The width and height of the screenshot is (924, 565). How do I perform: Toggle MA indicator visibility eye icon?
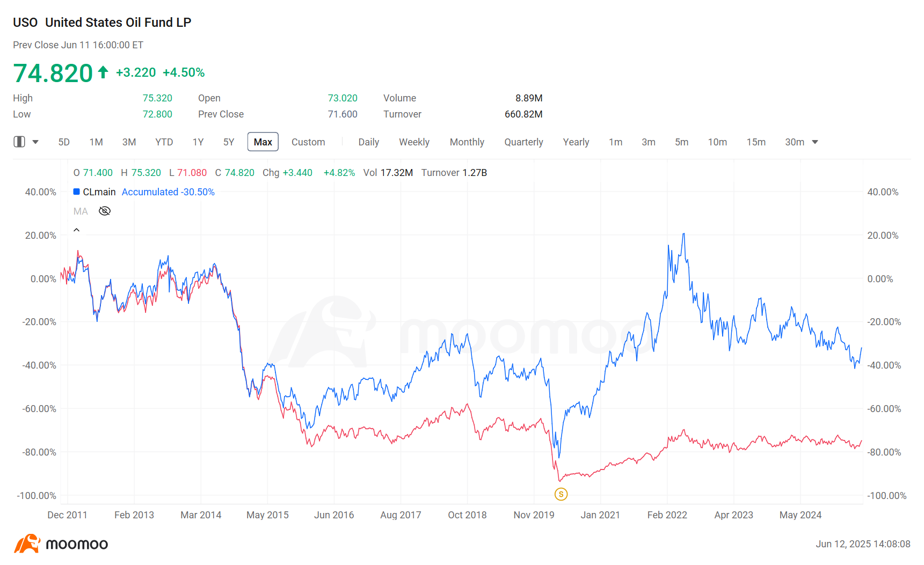coord(105,211)
